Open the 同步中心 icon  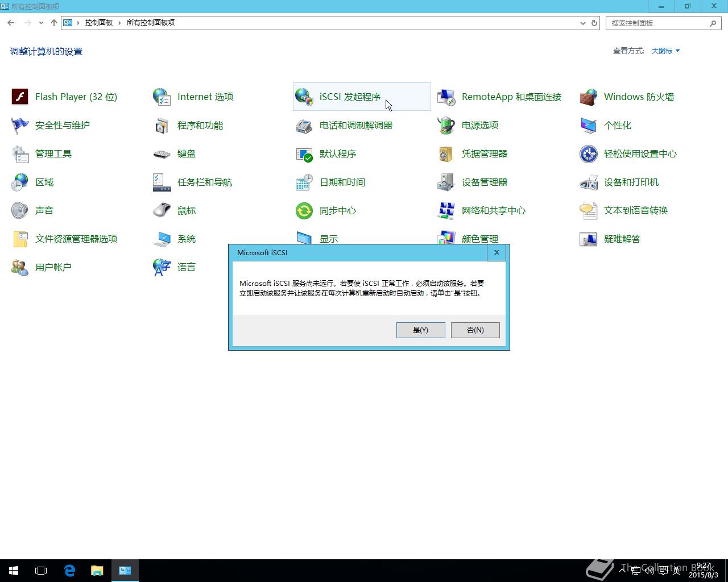click(x=304, y=210)
